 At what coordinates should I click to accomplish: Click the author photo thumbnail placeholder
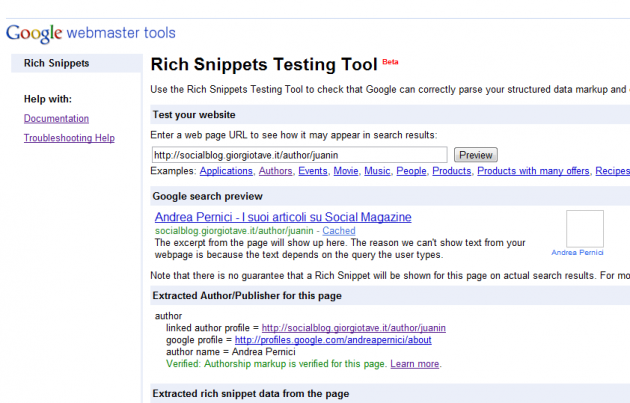coord(585,229)
